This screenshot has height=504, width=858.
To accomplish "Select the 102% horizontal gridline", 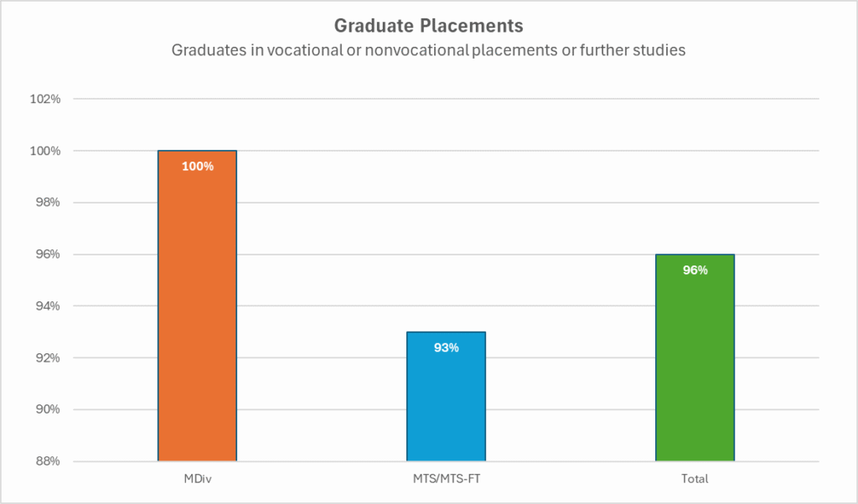I will tap(446, 99).
